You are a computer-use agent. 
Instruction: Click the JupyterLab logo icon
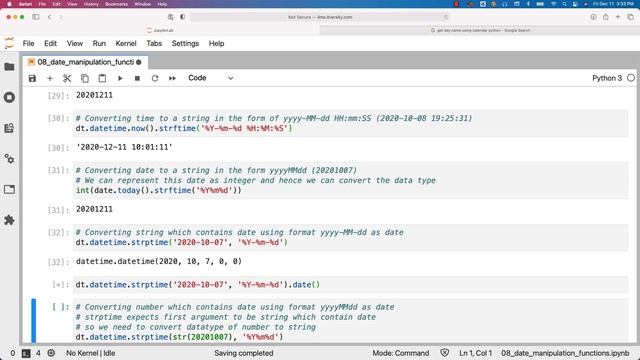pos(9,43)
